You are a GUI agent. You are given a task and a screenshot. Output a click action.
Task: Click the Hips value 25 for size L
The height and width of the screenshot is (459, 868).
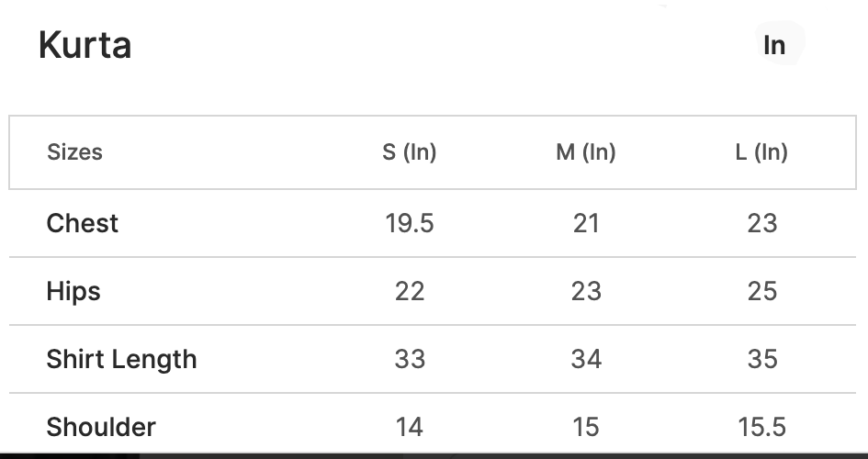pos(762,291)
